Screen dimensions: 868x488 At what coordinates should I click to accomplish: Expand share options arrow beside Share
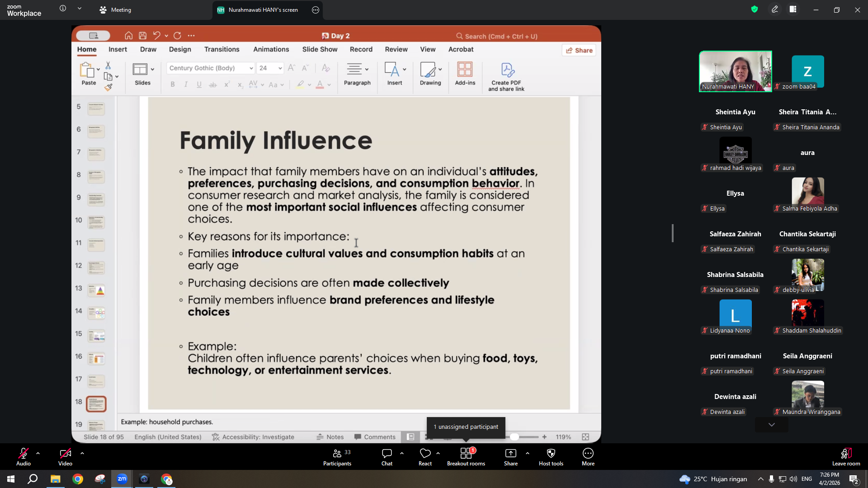coord(527,453)
